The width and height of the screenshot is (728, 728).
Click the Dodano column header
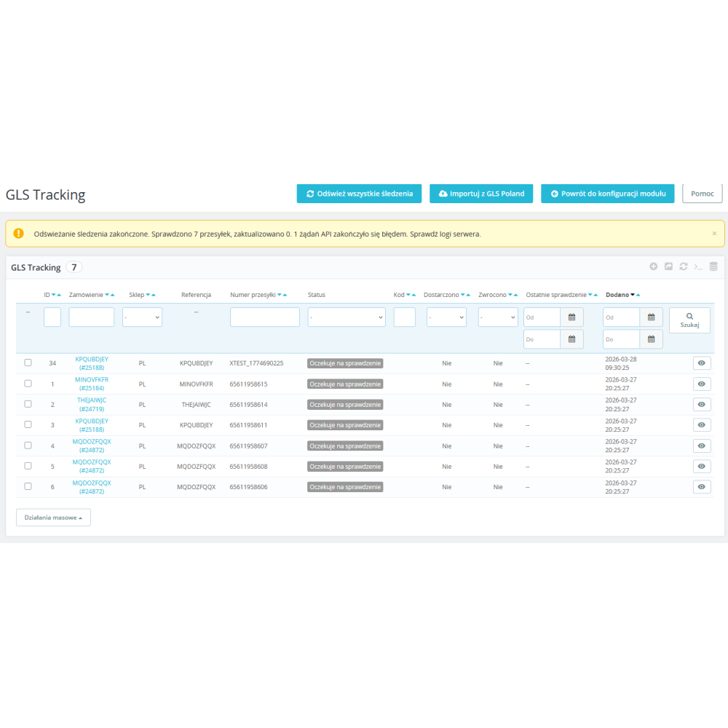(617, 295)
